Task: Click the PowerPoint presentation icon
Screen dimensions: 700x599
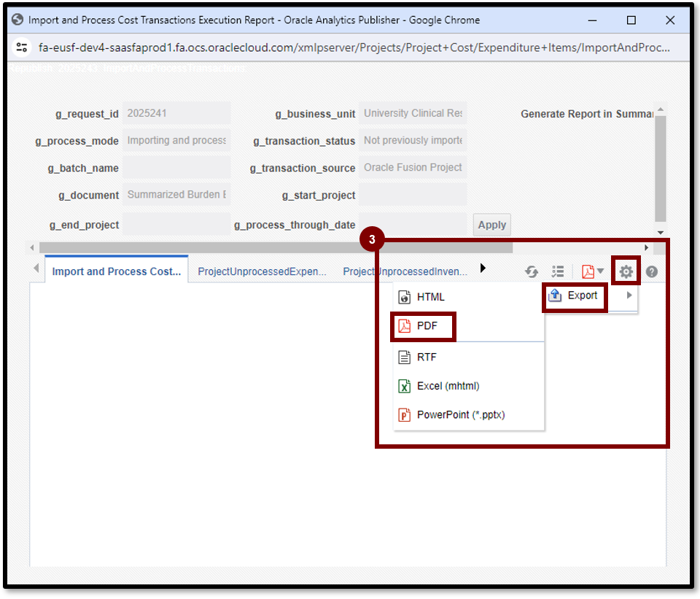Action: point(404,415)
